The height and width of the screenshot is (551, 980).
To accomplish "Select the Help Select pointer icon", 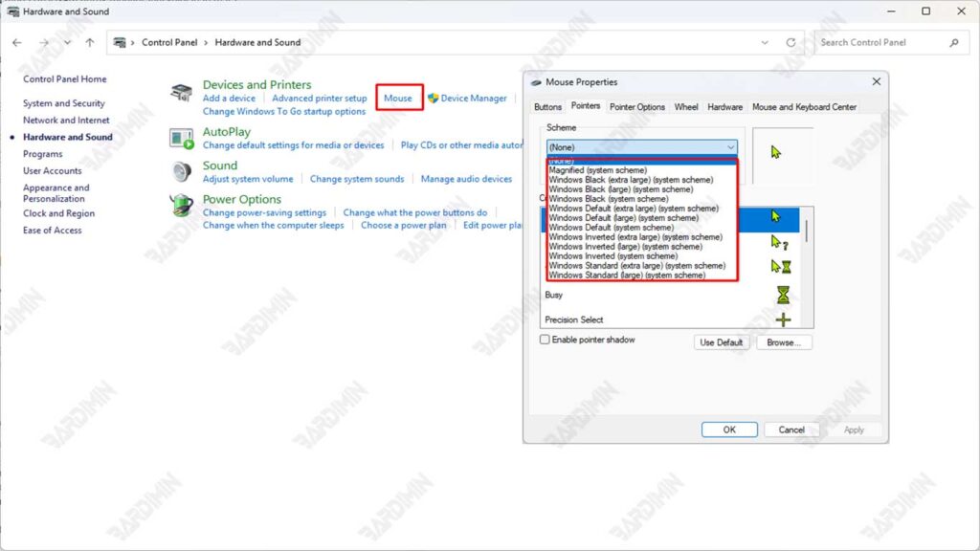I will (x=779, y=242).
